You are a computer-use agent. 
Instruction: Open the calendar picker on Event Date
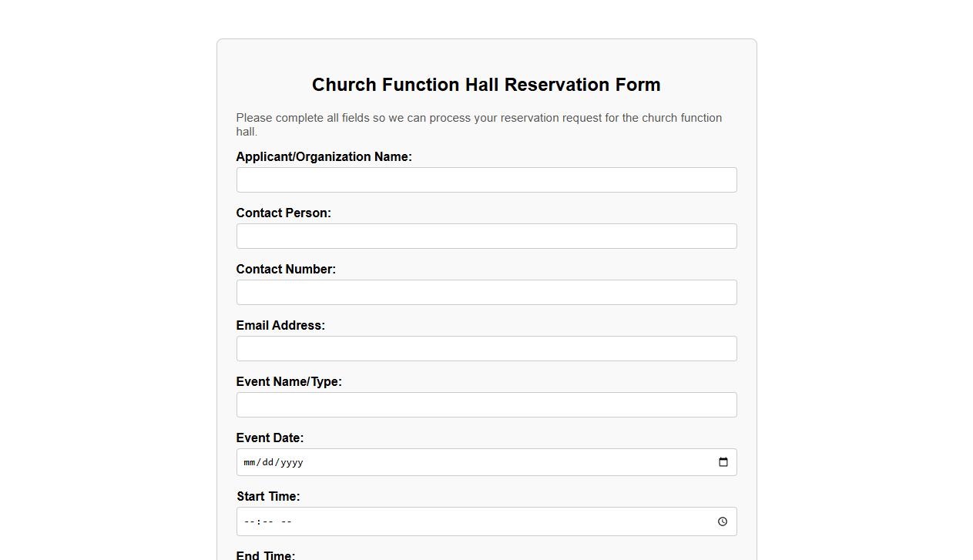tap(723, 461)
